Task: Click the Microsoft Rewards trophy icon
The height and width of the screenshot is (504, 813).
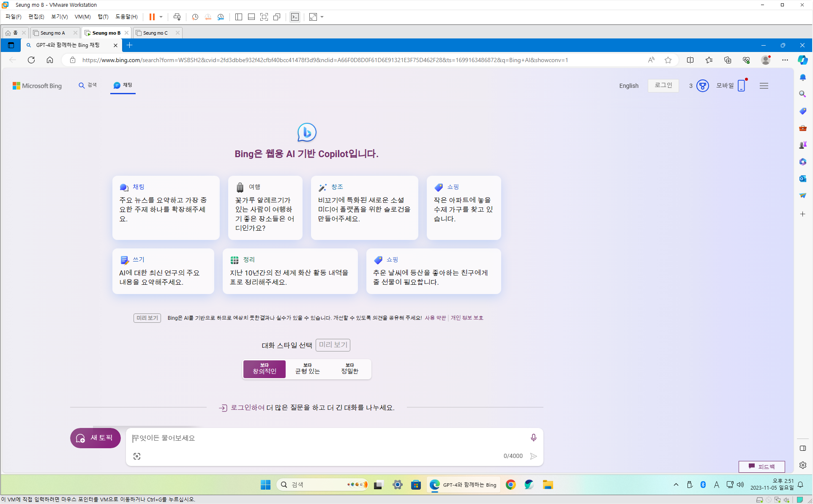Action: [x=702, y=86]
